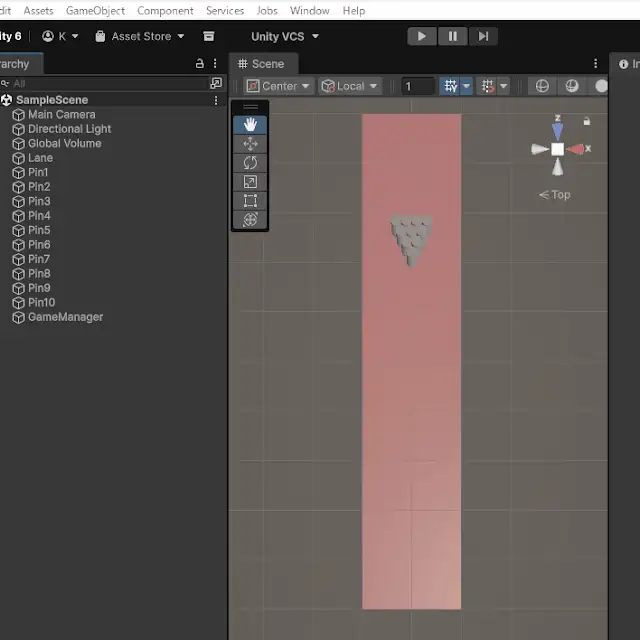The height and width of the screenshot is (640, 640).
Task: Toggle the Hierarchy panel lock
Action: [x=200, y=63]
